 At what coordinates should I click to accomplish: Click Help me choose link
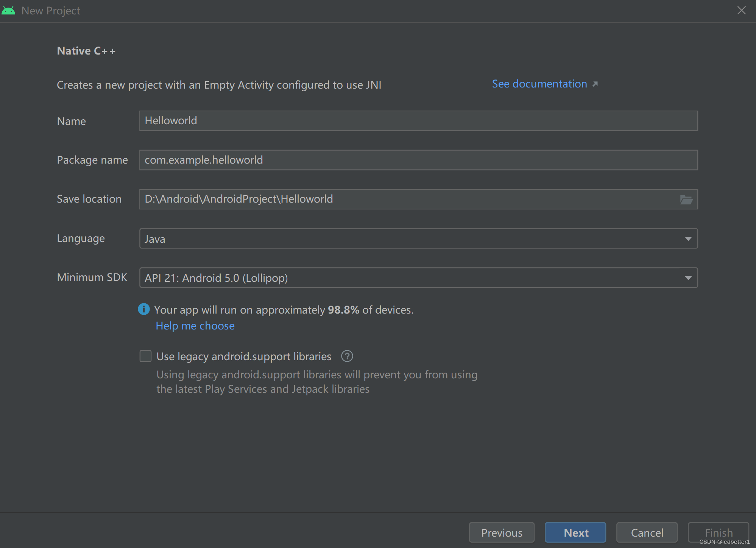(195, 326)
